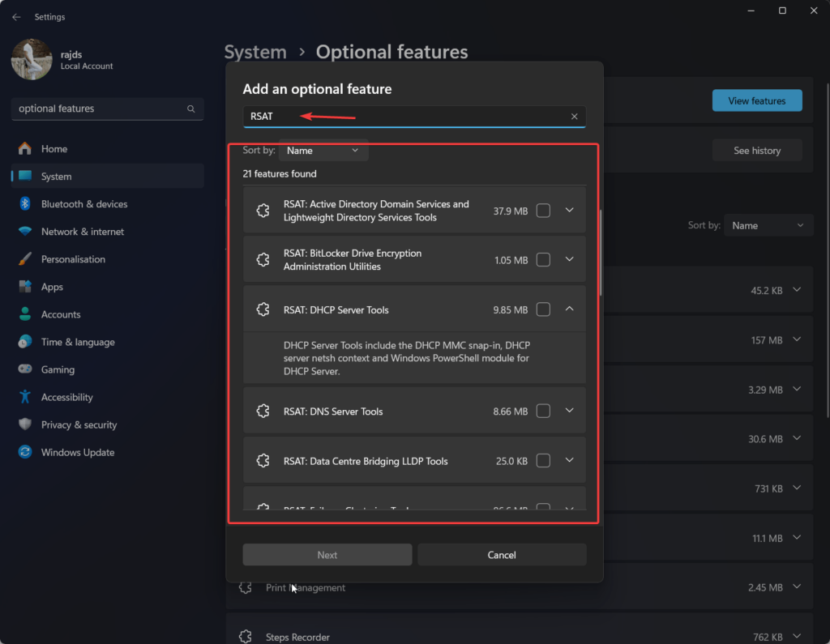The width and height of the screenshot is (830, 644).
Task: Open background page Sort by Name dropdown
Action: click(x=768, y=225)
